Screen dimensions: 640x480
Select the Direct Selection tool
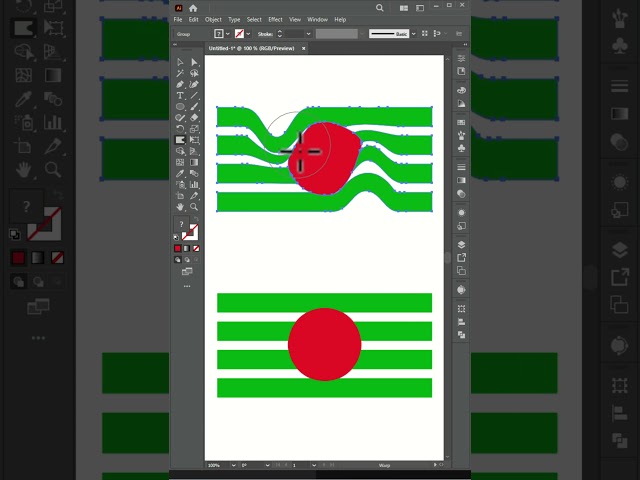coord(194,62)
